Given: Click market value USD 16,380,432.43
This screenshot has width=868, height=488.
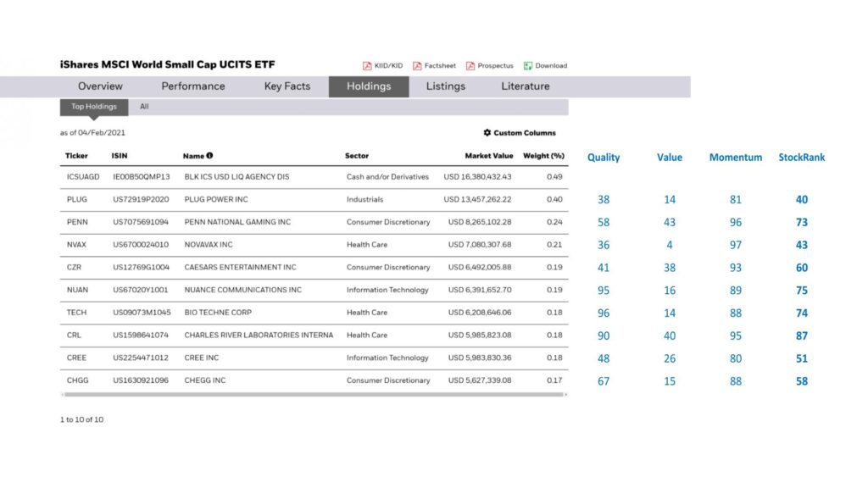Looking at the screenshot, I should [477, 177].
